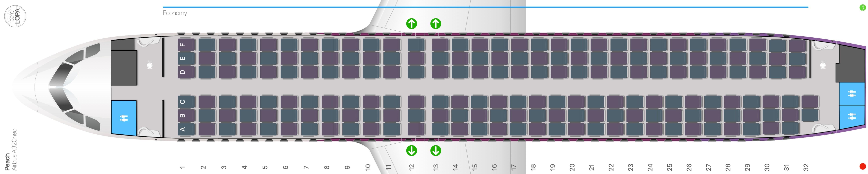The height and width of the screenshot is (174, 868).
Task: Click the down exit arrow below row 12
Action: click(411, 150)
